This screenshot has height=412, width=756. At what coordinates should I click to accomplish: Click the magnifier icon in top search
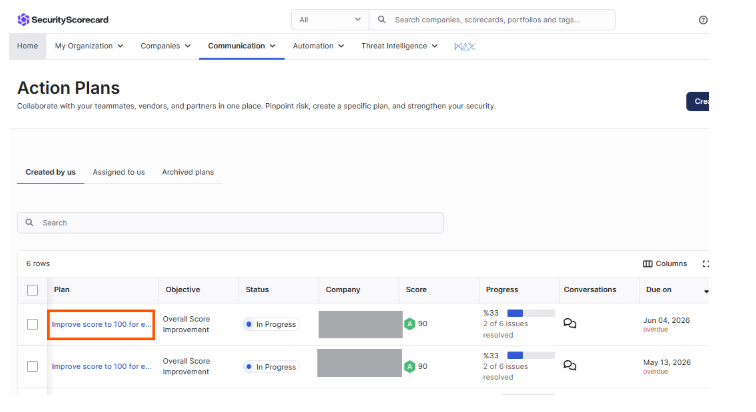click(381, 19)
